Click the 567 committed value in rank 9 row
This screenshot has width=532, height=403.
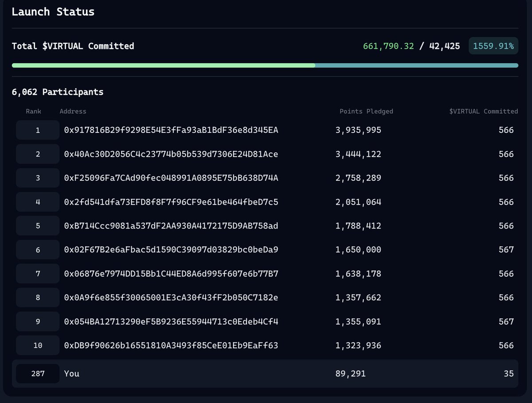(x=506, y=322)
